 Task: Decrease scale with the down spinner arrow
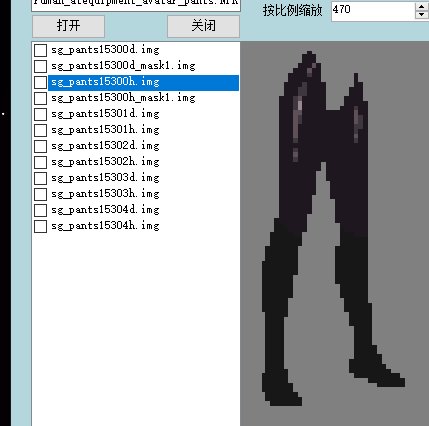[x=421, y=15]
